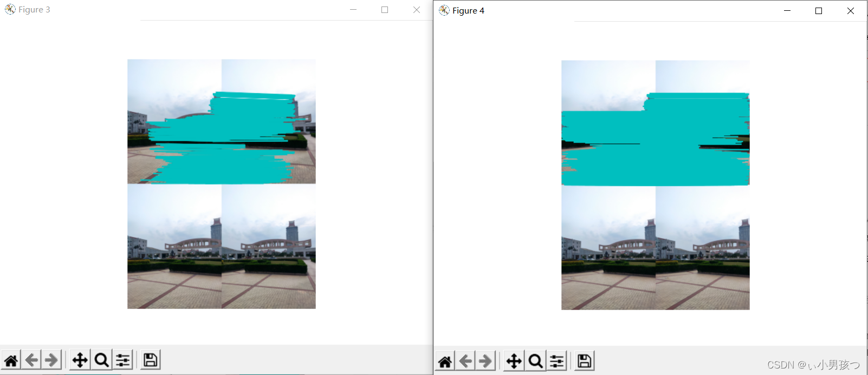Maximize the Figure 3 window
The width and height of the screenshot is (868, 375).
(385, 10)
